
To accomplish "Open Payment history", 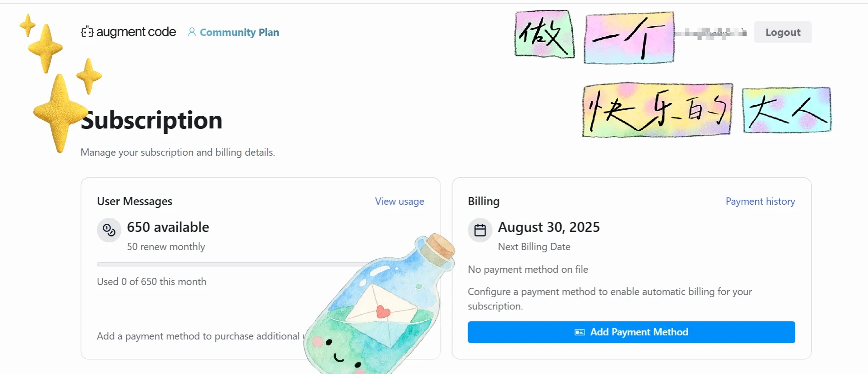I will point(760,202).
